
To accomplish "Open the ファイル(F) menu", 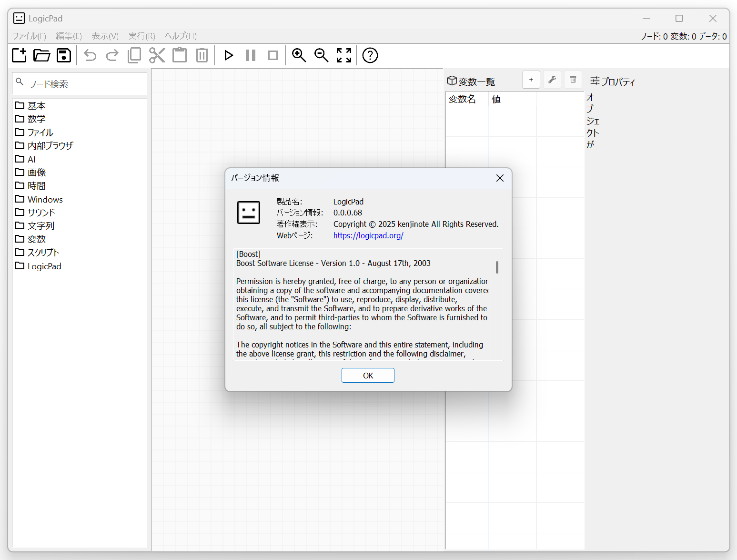I will click(x=30, y=36).
